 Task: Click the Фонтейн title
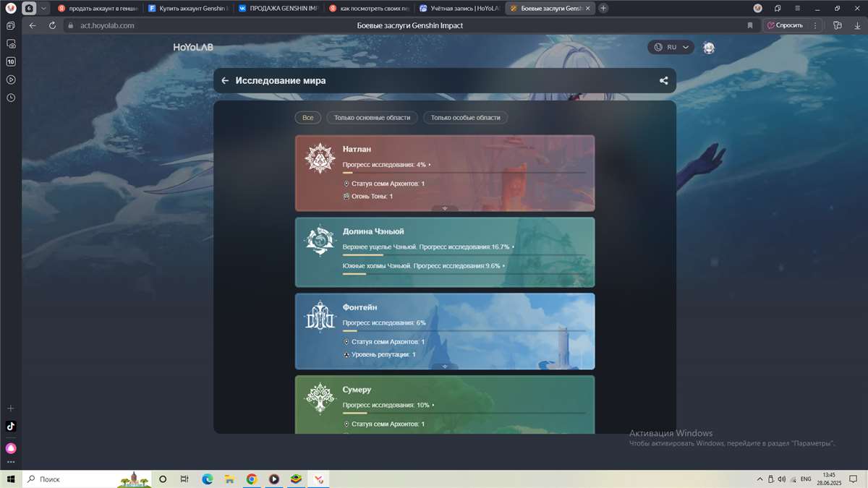point(360,307)
